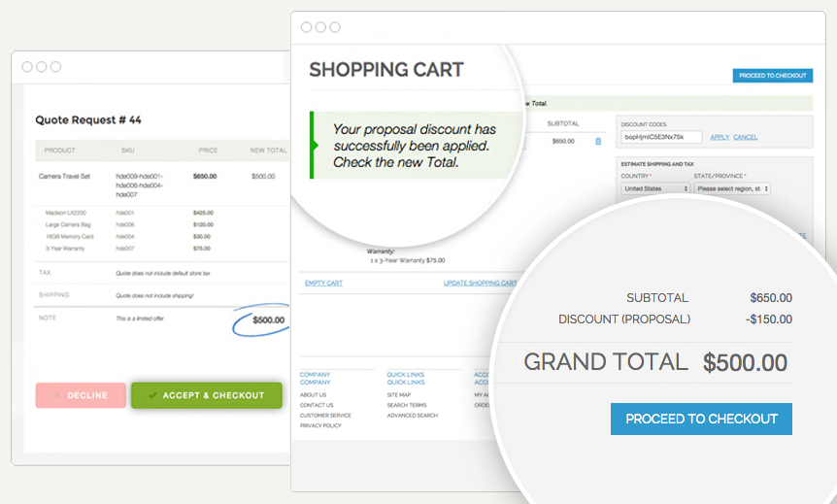Click the Grand Total label
Viewport: 837px width, 504px height.
[x=605, y=362]
